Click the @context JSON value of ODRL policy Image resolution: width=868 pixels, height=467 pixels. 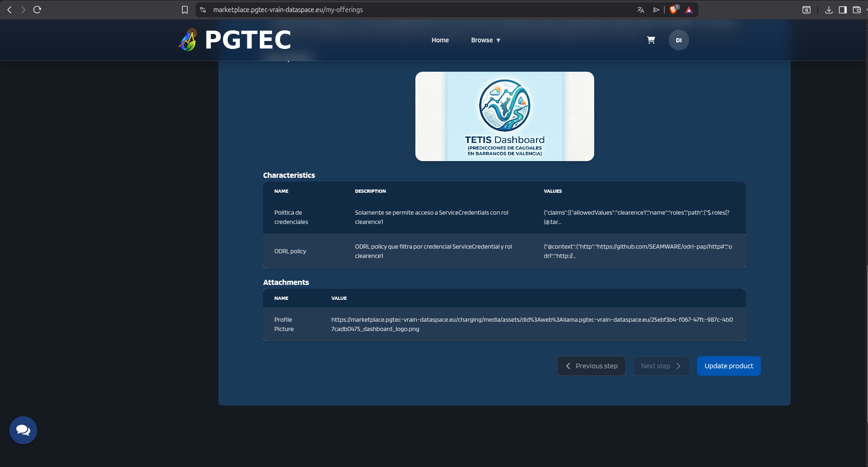click(638, 251)
